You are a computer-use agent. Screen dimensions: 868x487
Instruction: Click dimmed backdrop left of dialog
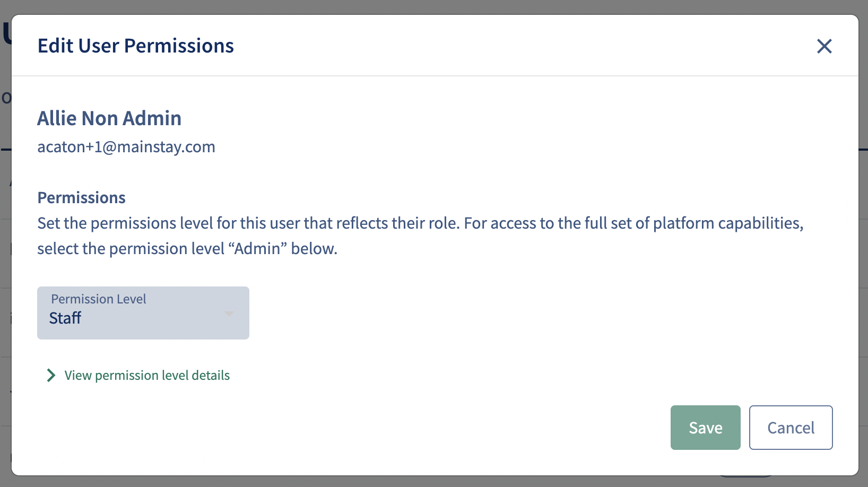click(5, 265)
